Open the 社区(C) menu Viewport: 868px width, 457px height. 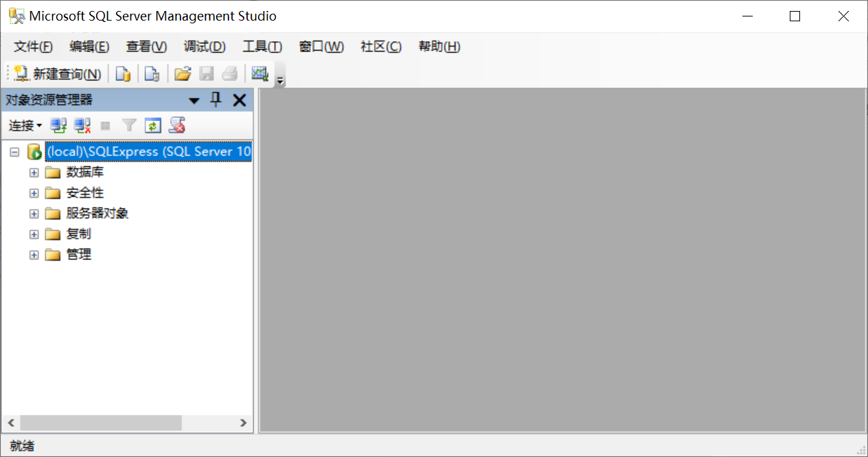click(x=381, y=47)
